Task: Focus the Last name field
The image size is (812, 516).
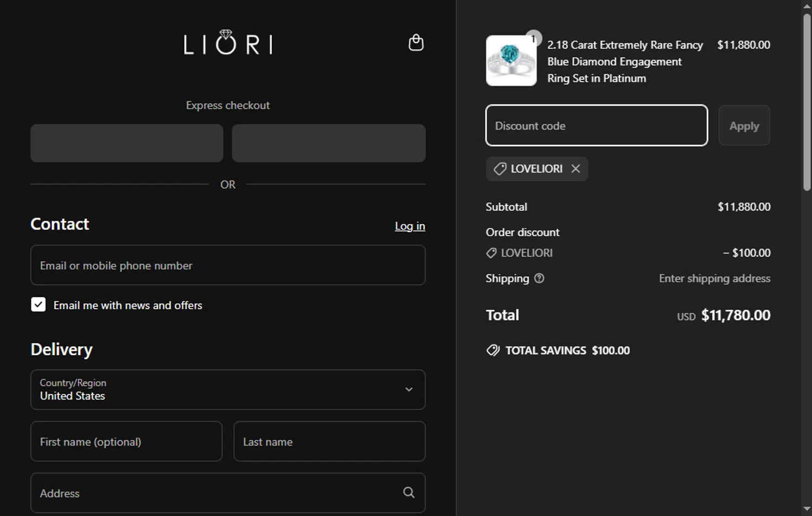Action: (329, 442)
